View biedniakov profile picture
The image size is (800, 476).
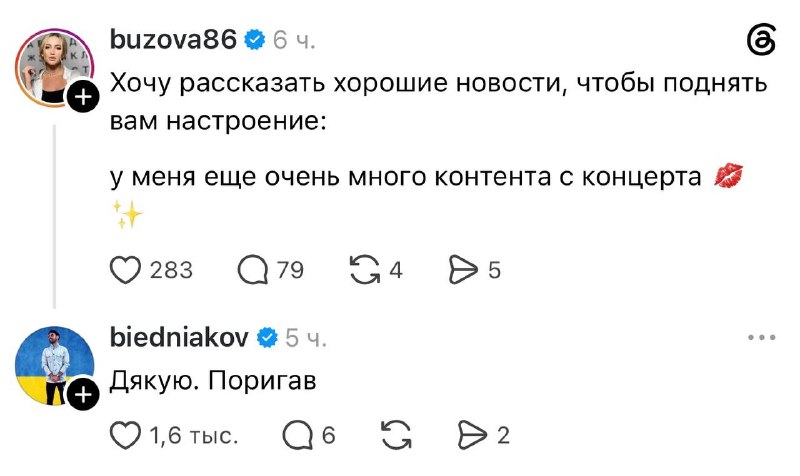pos(54,365)
